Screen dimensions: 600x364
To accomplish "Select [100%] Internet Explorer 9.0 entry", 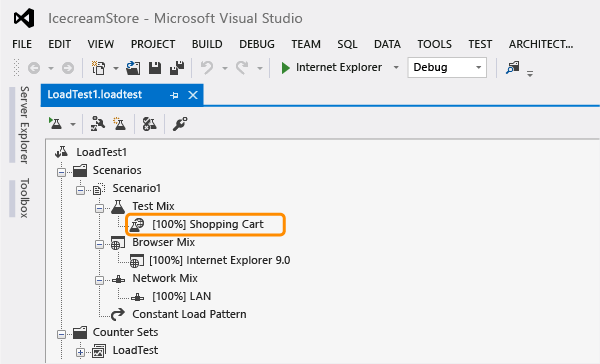I will 220,260.
